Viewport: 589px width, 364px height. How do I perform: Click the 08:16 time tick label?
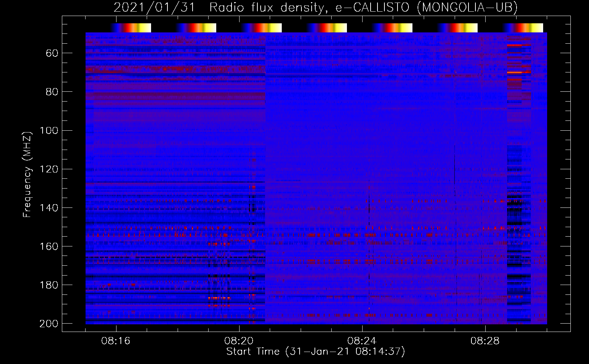tap(116, 341)
